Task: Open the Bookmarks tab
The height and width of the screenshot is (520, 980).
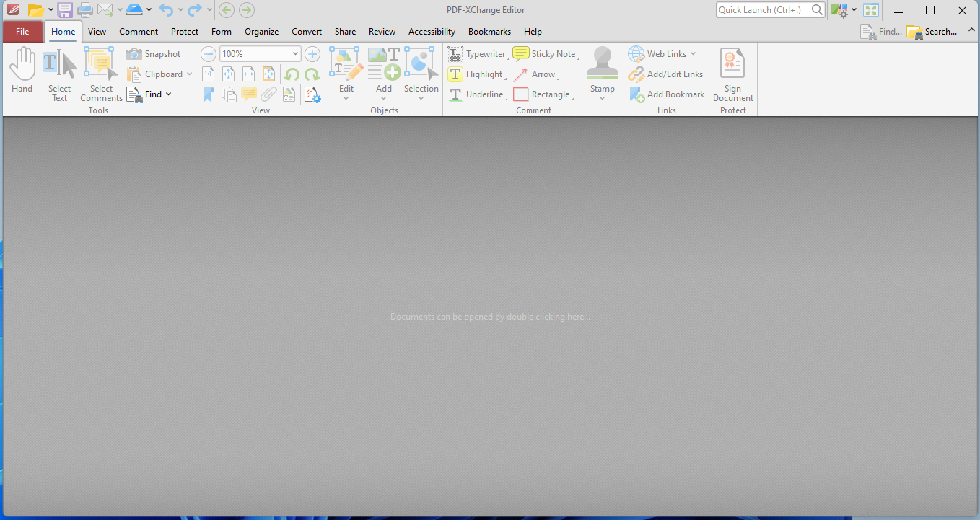Action: (489, 32)
